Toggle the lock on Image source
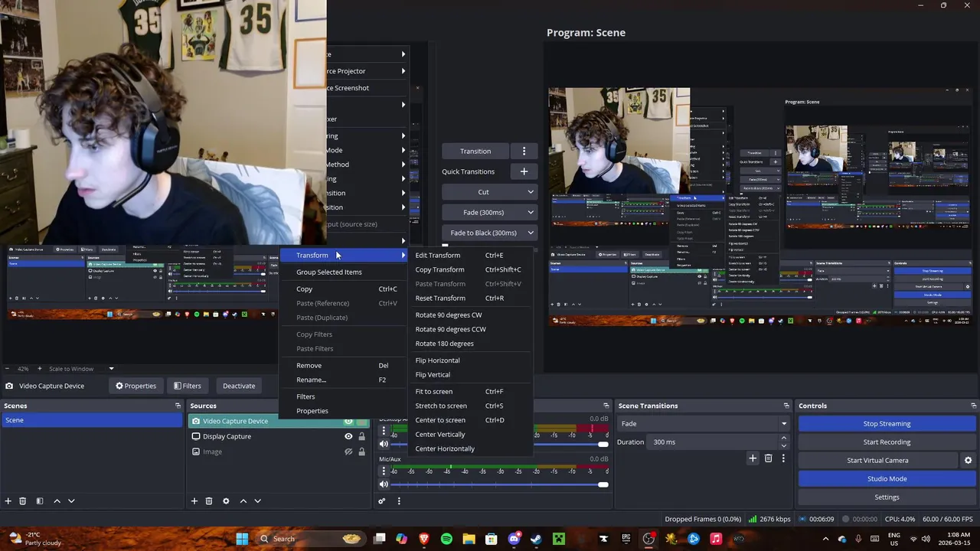 [x=362, y=452]
